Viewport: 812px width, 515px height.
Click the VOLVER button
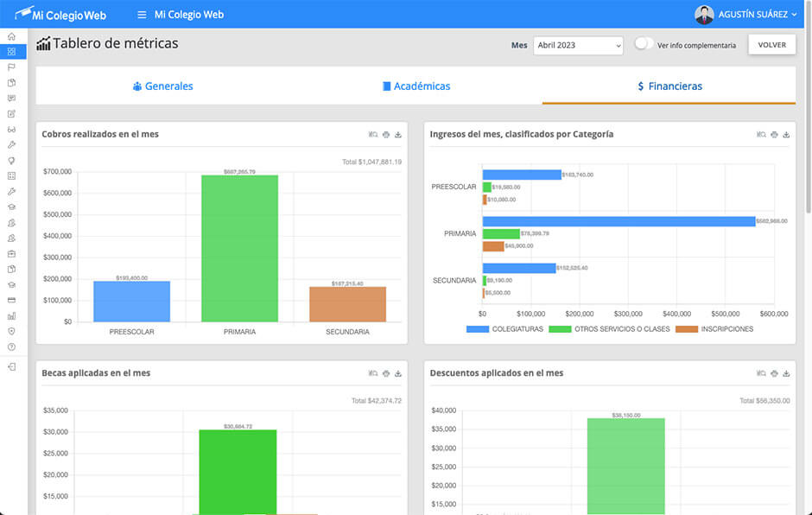tap(771, 45)
